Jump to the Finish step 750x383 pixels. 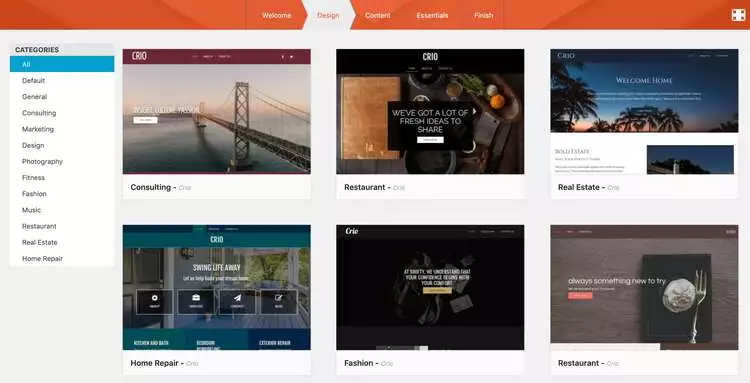(483, 15)
